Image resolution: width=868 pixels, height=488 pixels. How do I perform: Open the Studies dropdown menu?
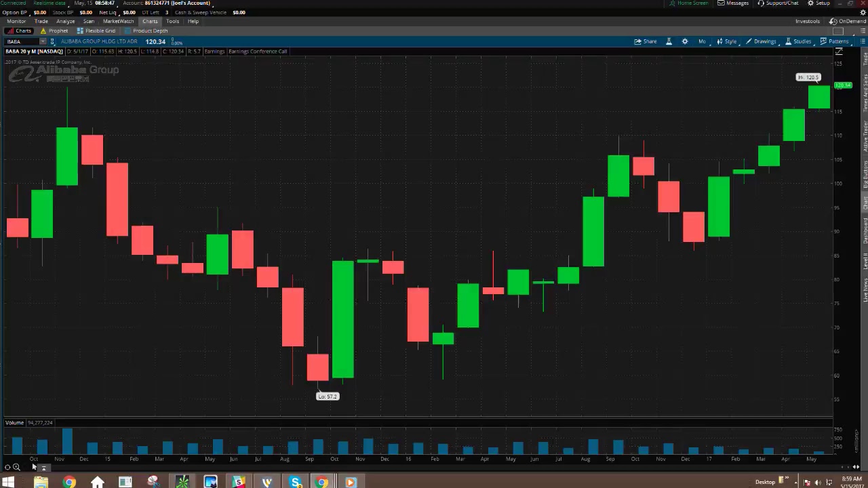799,41
